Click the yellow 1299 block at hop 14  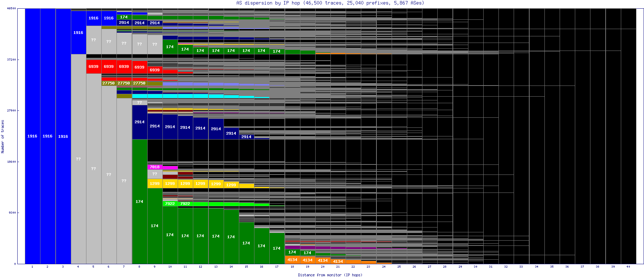point(231,185)
